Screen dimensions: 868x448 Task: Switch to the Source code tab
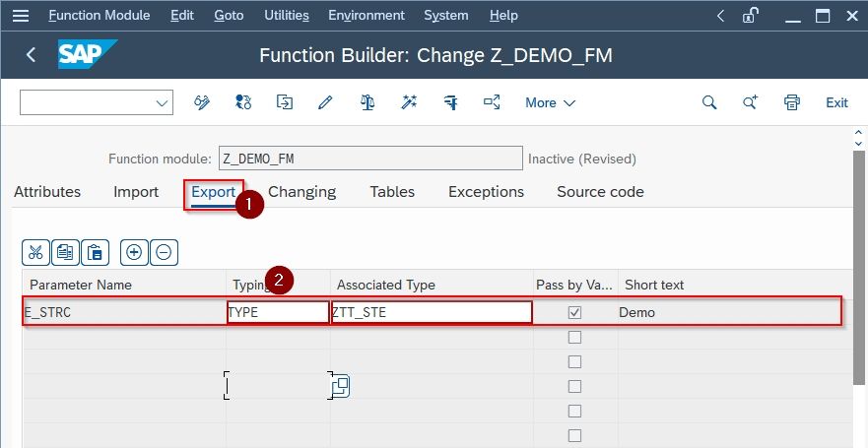600,192
